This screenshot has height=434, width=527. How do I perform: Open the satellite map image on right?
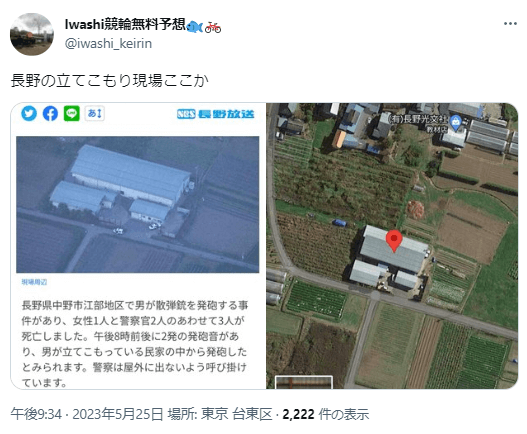[392, 246]
